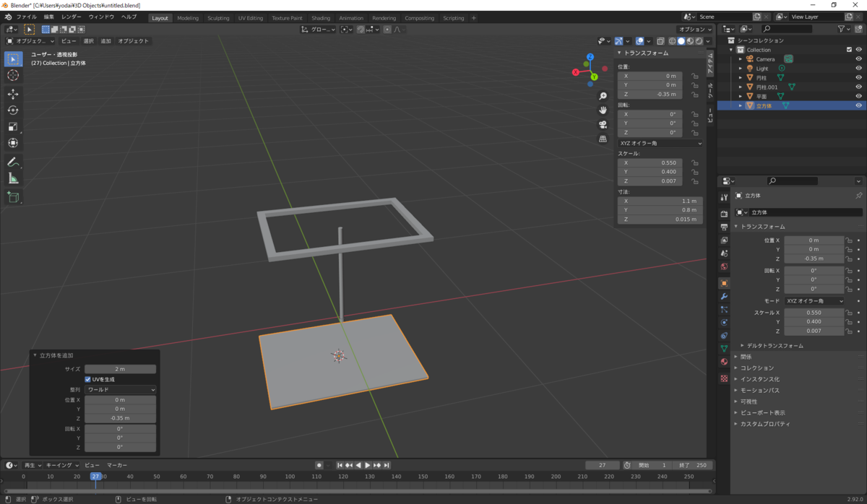Click the current frame 27 field
867x504 pixels.
click(603, 466)
